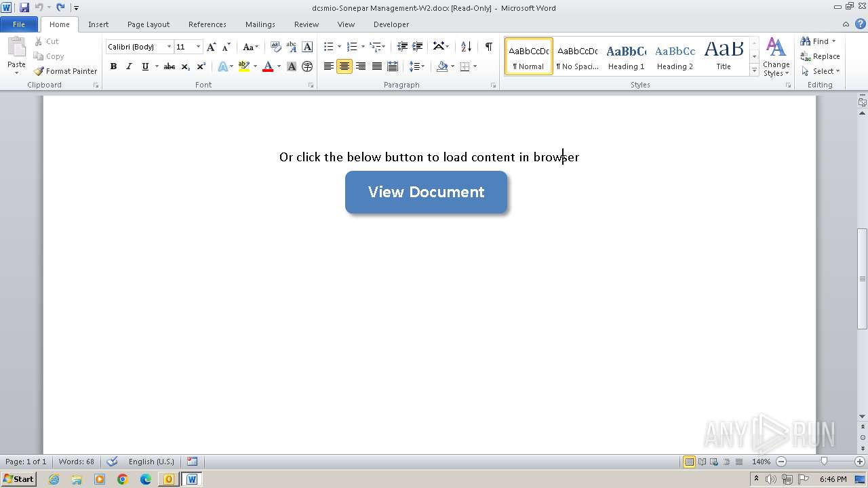Switch to Full Screen Reading view
This screenshot has height=488, width=868.
point(701,462)
